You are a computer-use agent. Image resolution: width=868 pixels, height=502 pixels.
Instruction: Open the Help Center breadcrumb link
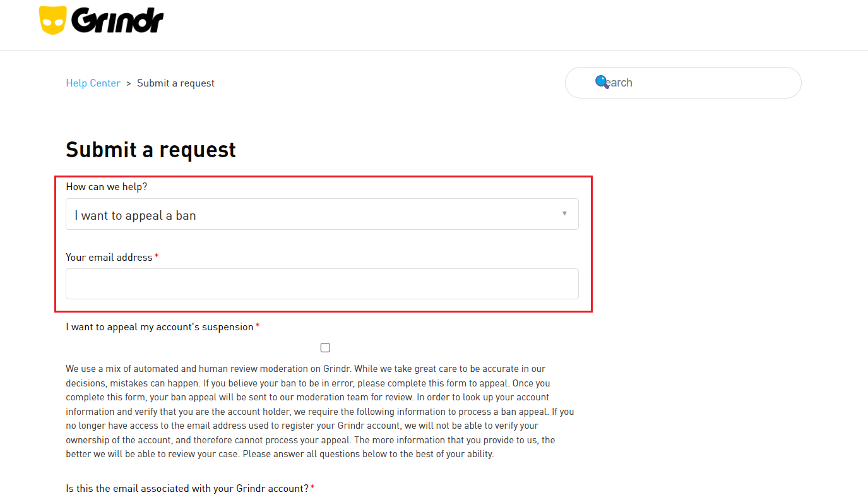coord(93,83)
